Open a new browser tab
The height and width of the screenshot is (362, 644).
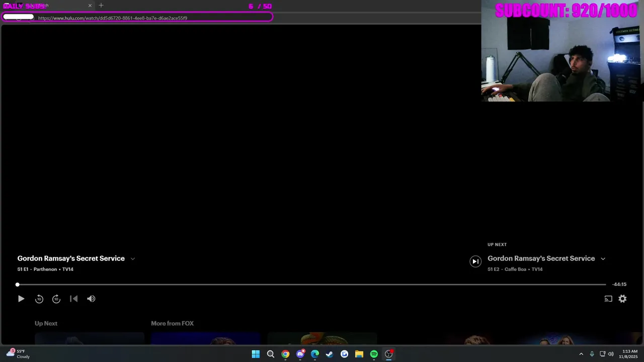(x=101, y=6)
